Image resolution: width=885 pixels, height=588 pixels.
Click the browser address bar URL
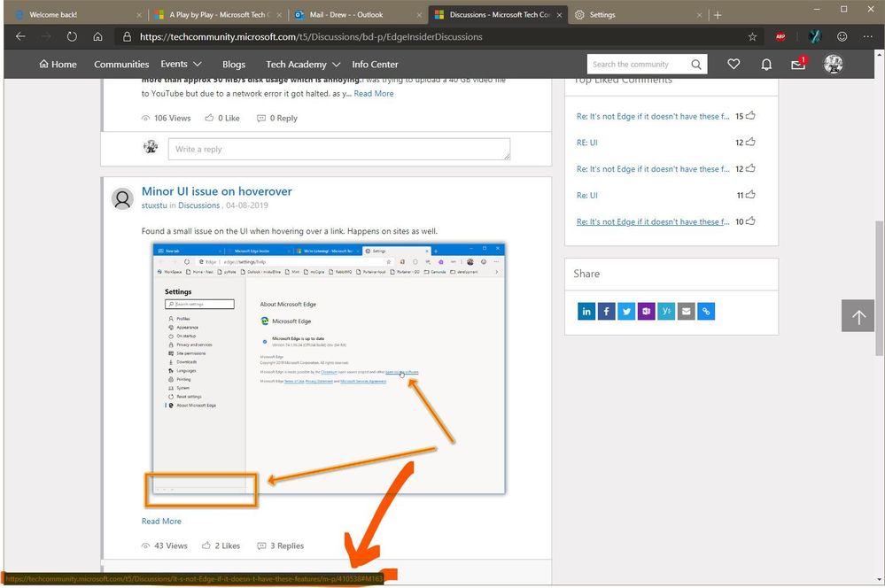coord(311,36)
